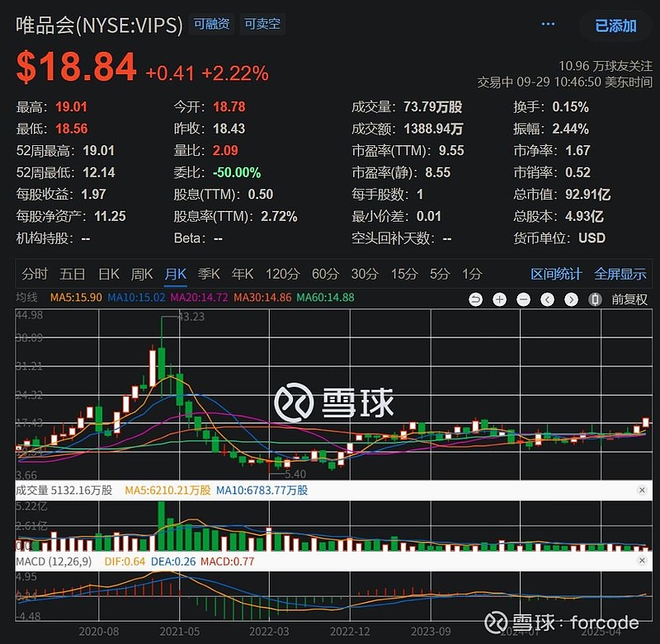Open 区间统计 range statistics
660x644 pixels.
556,274
